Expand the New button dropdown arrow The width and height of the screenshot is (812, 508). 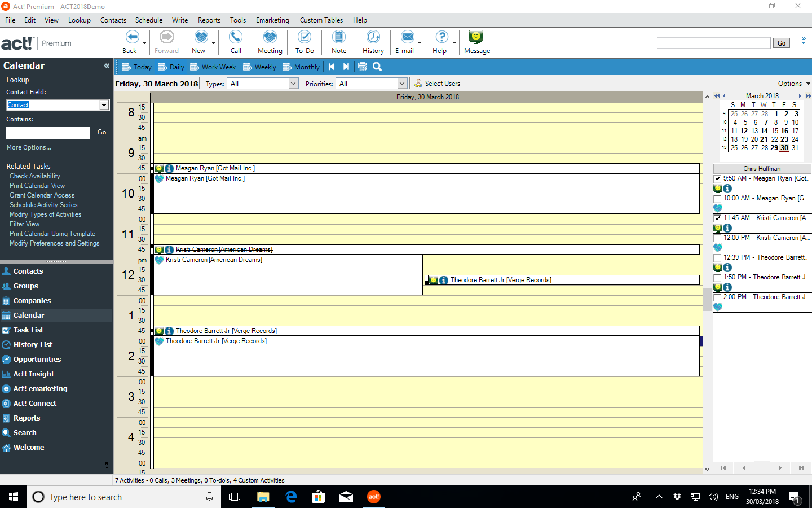[213, 43]
